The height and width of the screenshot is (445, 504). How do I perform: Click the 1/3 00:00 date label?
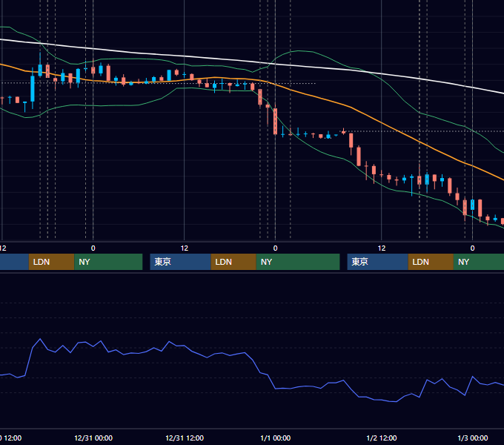tap(473, 438)
